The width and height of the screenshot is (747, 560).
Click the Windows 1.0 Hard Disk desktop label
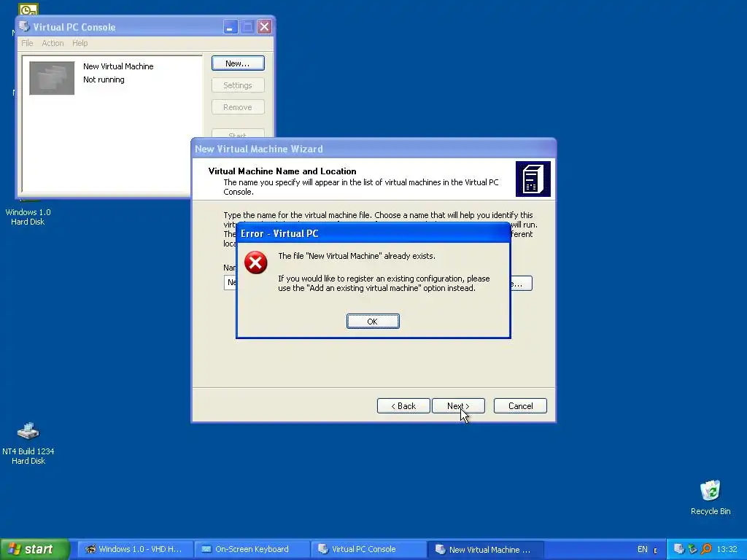28,217
